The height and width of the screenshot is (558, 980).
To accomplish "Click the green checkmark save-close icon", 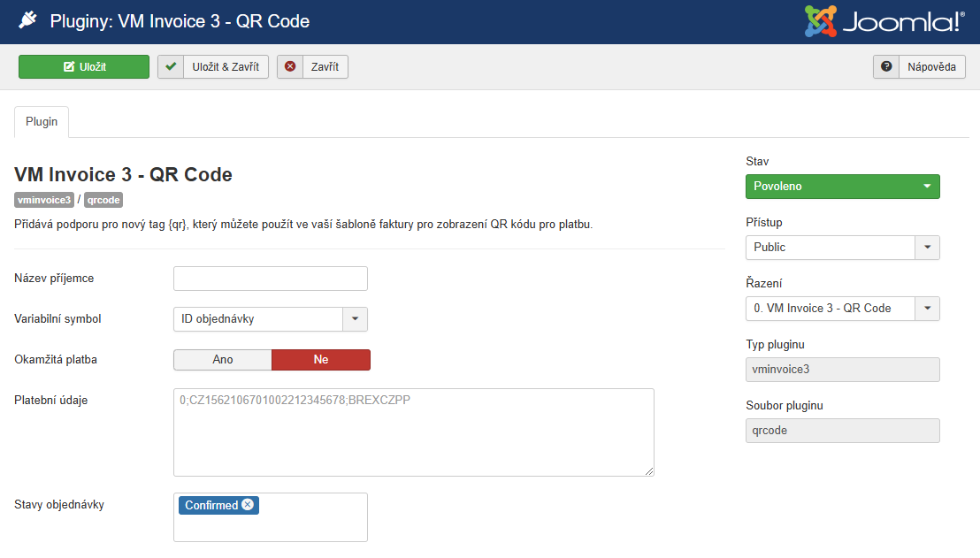I will [171, 67].
